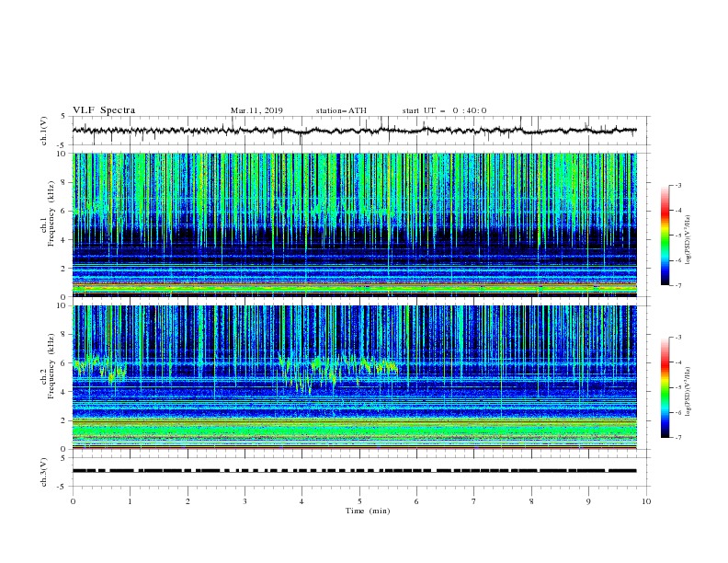728x563 pixels.
Task: Click the ch.2 spectrogram color bar
Action: (x=665, y=387)
